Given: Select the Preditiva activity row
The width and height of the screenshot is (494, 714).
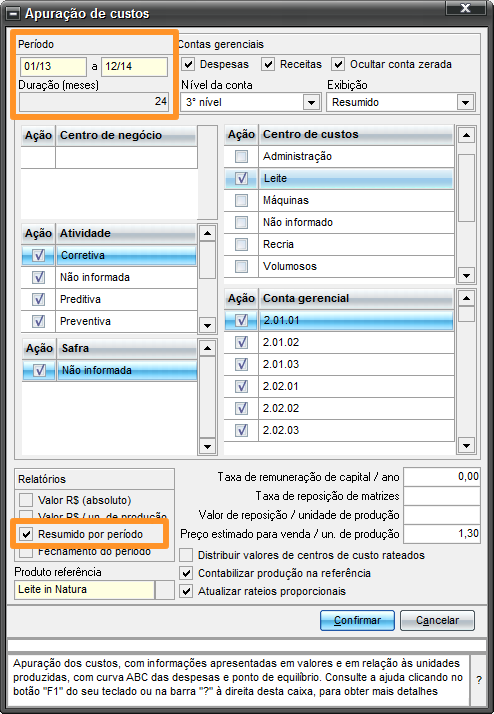Looking at the screenshot, I should coord(109,300).
